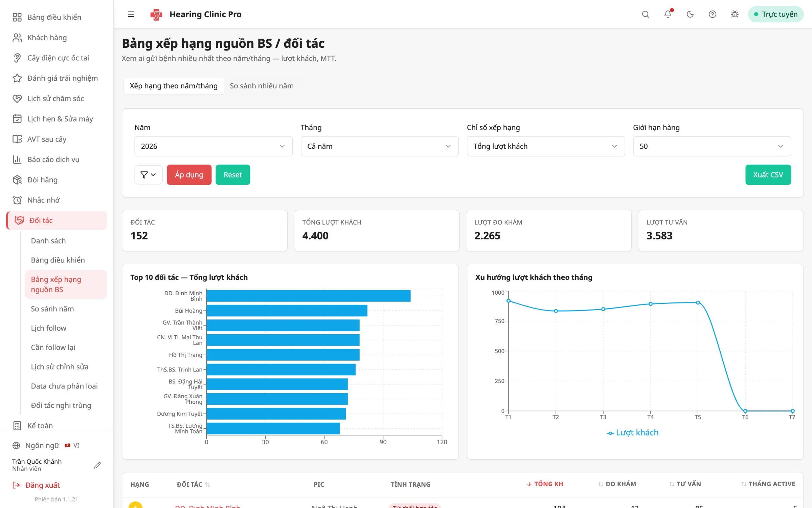Image resolution: width=812 pixels, height=508 pixels.
Task: Toggle the Lượt khách legend series
Action: pos(633,432)
